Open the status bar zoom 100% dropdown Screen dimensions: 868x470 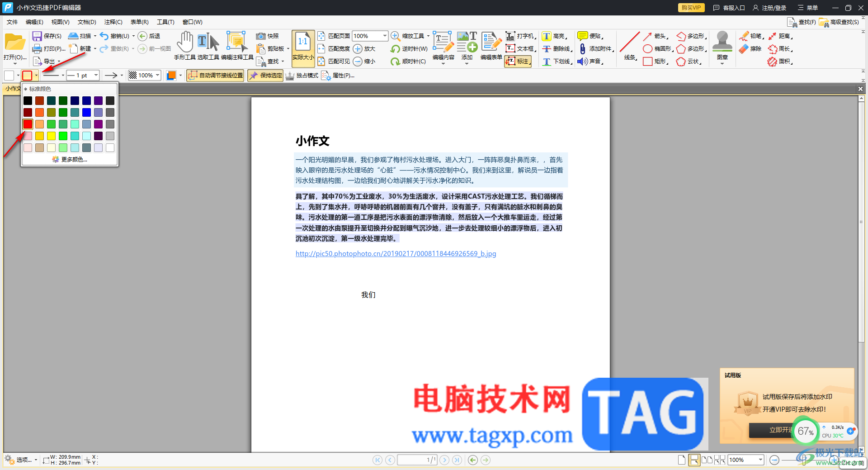tap(760, 460)
